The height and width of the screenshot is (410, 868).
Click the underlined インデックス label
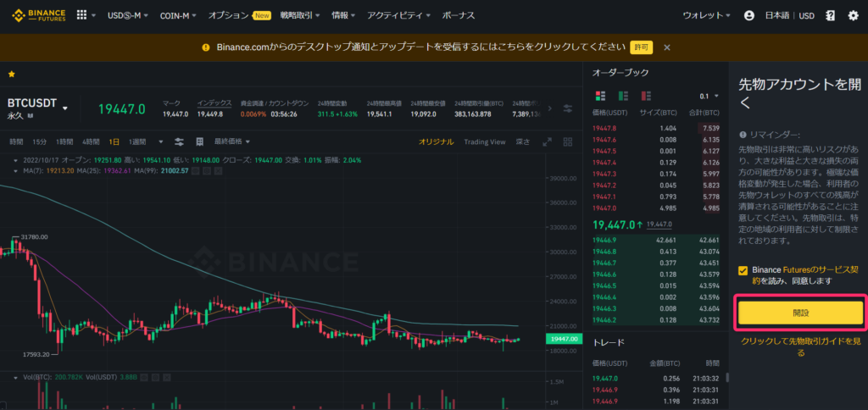[214, 102]
